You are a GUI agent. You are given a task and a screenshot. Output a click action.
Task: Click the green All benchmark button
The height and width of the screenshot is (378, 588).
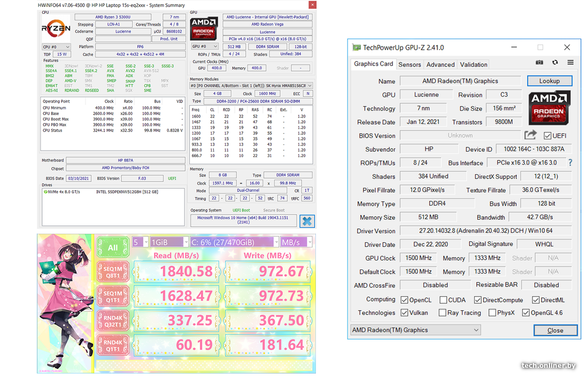[x=113, y=248]
